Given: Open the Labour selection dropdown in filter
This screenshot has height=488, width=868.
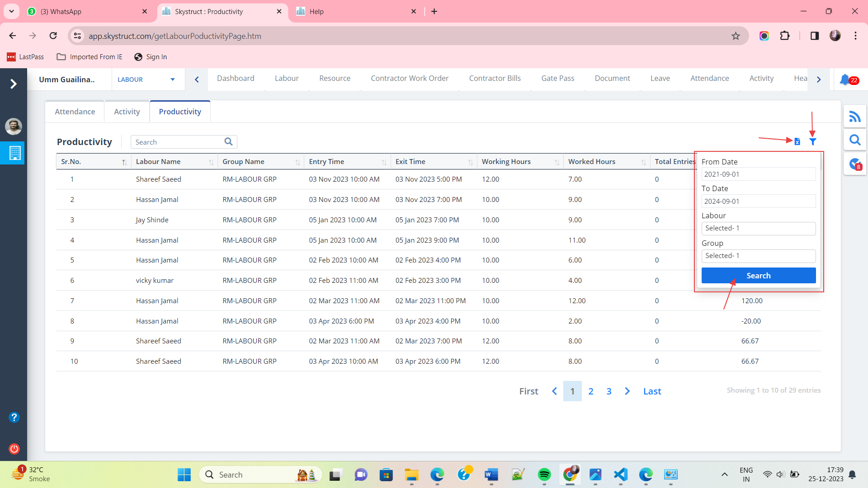Looking at the screenshot, I should point(758,228).
